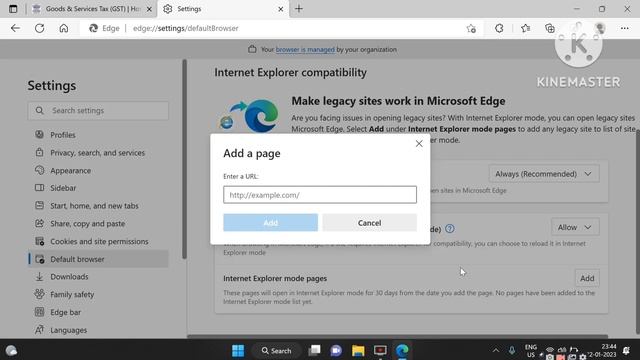
Task: Open the notifications bell icon
Action: click(627, 350)
